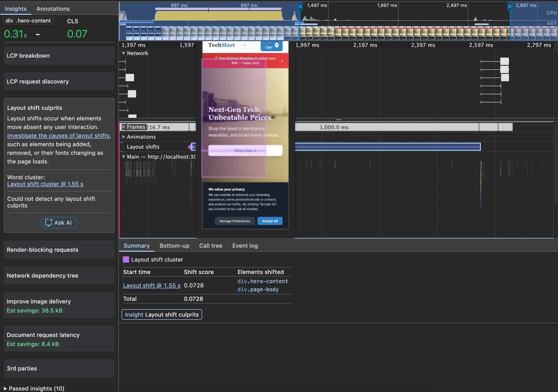Open the Layout shift cluster @ 1.55 s link
The height and width of the screenshot is (392, 558).
(x=45, y=184)
